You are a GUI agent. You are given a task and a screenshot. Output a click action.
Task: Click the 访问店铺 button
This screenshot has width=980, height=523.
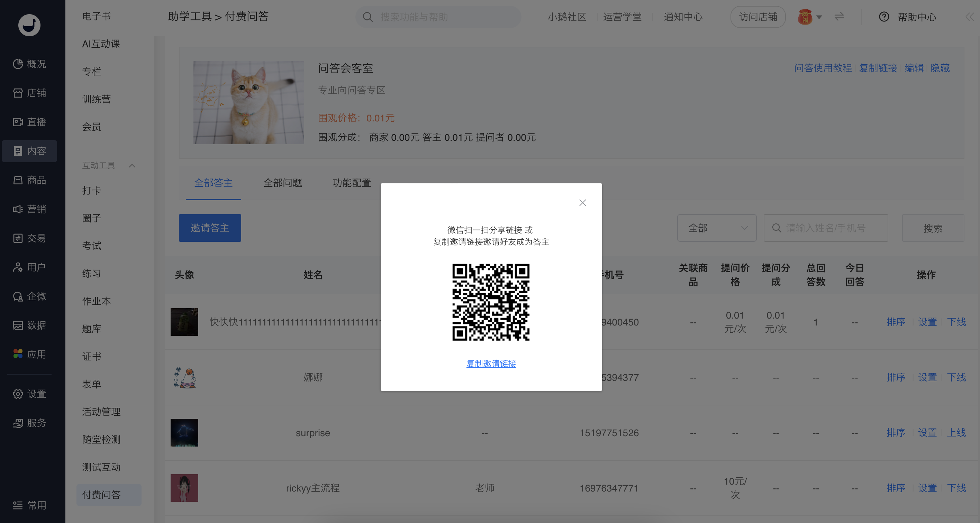(757, 17)
